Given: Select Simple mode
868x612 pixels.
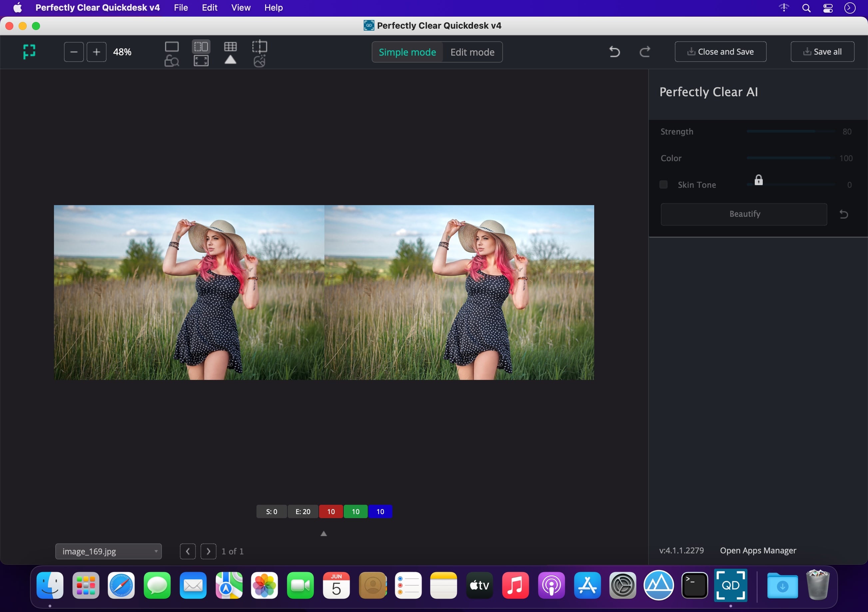Looking at the screenshot, I should (x=407, y=52).
